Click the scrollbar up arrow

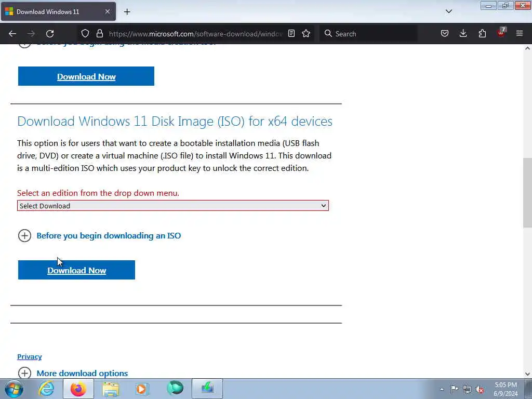[x=527, y=48]
